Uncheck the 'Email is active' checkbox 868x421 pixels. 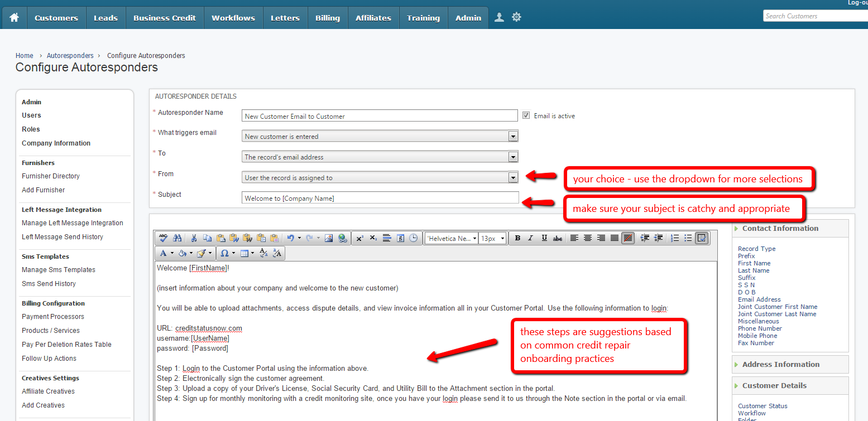coord(526,116)
